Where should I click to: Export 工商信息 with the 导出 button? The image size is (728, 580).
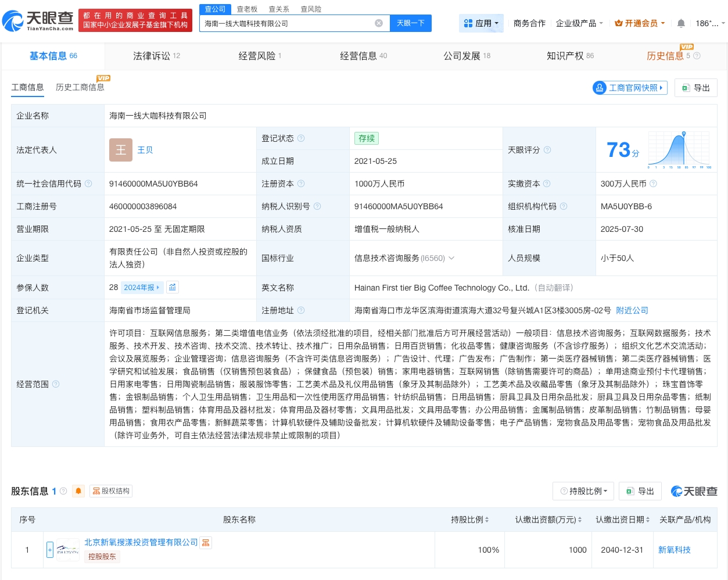coord(695,88)
